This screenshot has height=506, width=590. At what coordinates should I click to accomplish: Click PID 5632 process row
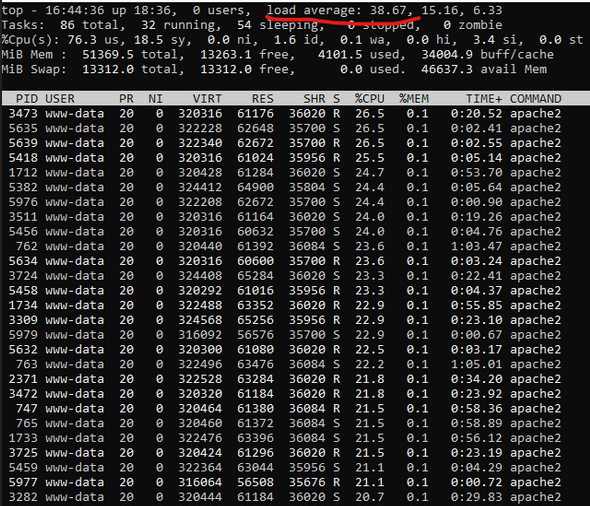pos(285,349)
